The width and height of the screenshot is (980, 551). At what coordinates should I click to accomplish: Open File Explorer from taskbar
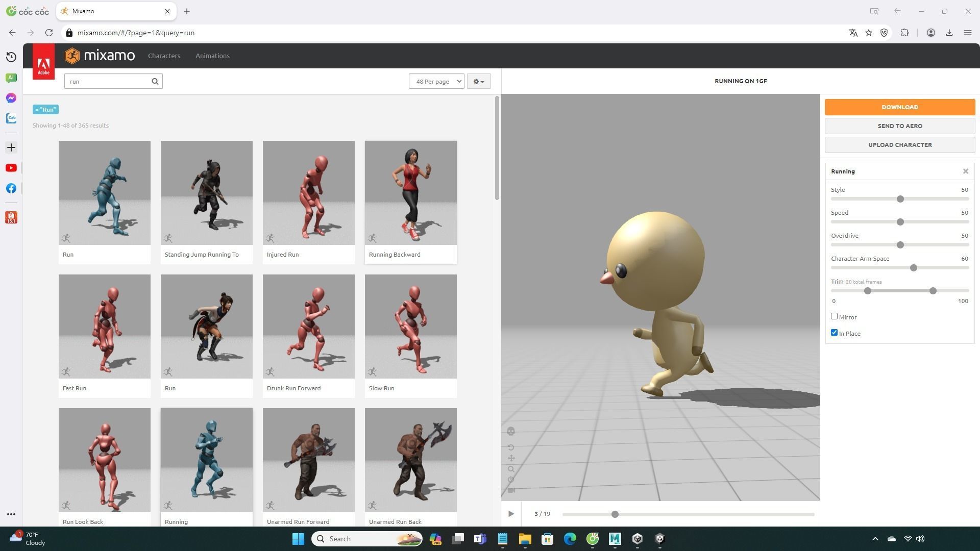click(525, 539)
